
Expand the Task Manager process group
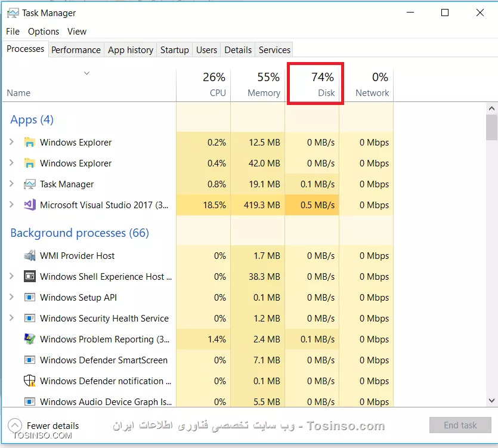click(x=11, y=184)
